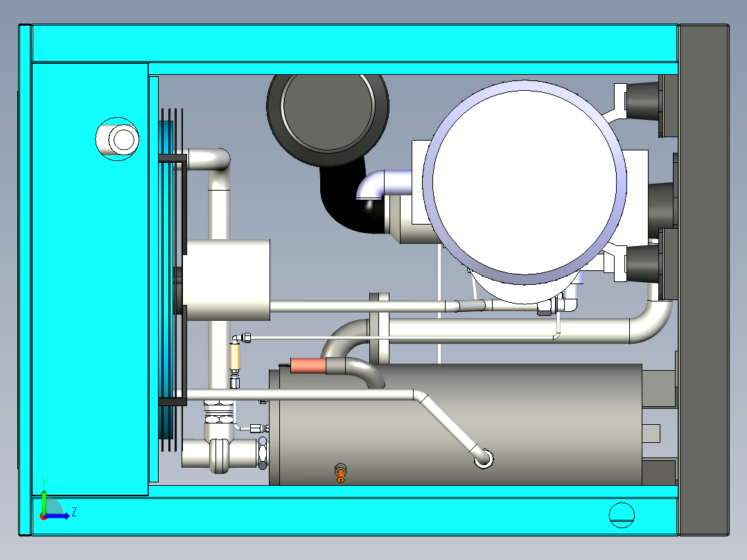Click the dark gray right side panel
The image size is (747, 560).
(703, 280)
